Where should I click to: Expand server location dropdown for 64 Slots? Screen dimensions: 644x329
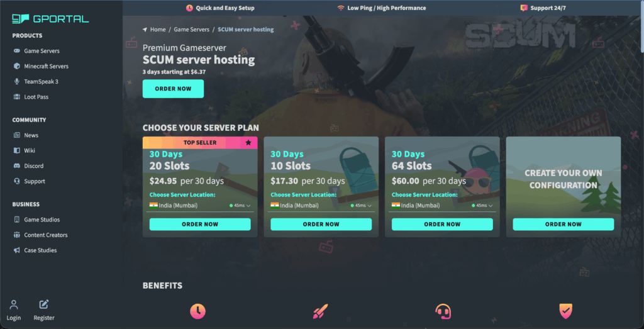491,205
